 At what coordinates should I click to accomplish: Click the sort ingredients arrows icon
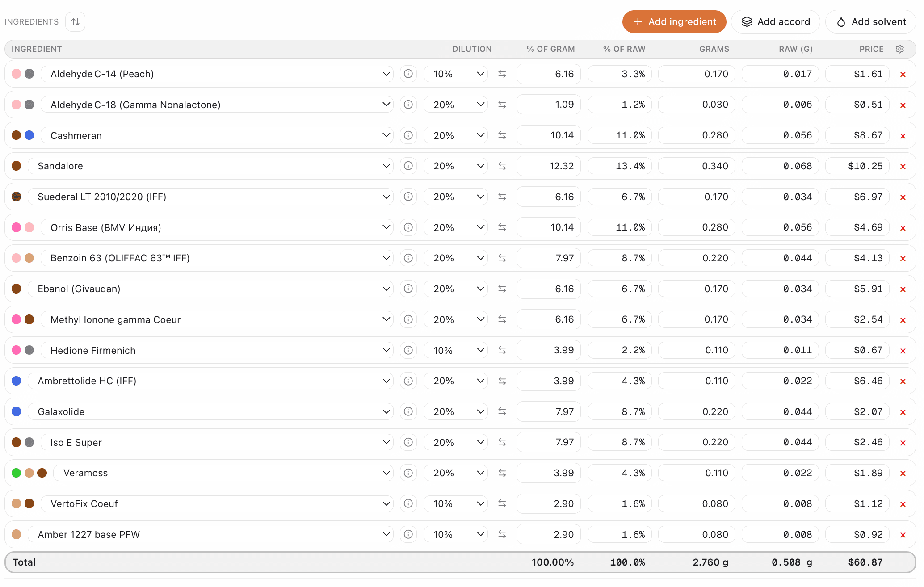pyautogui.click(x=75, y=21)
